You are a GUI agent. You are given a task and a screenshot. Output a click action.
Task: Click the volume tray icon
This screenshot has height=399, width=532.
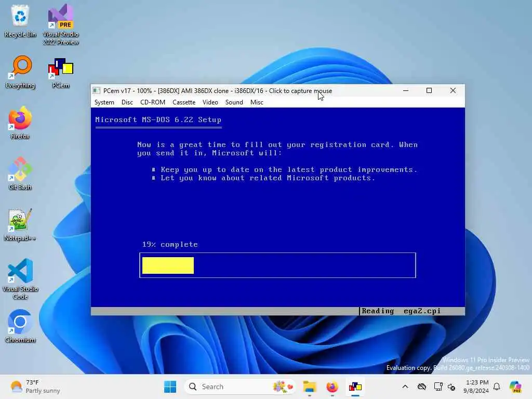[x=451, y=387]
